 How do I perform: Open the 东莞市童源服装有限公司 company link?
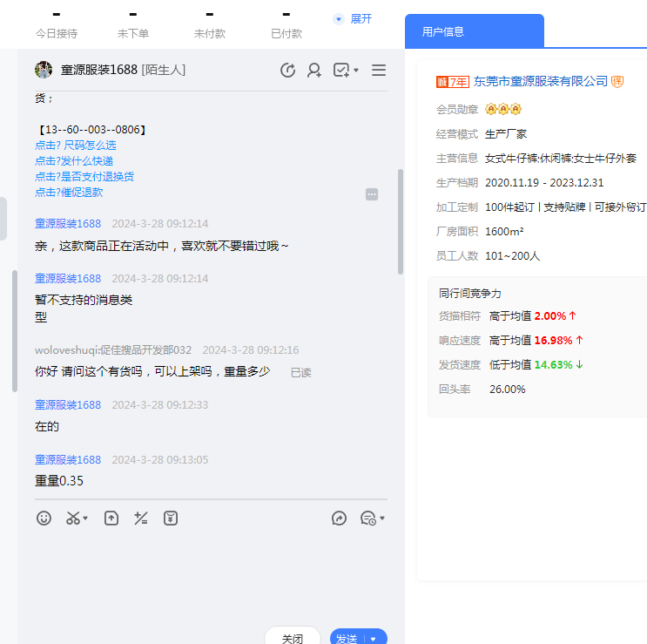click(540, 81)
